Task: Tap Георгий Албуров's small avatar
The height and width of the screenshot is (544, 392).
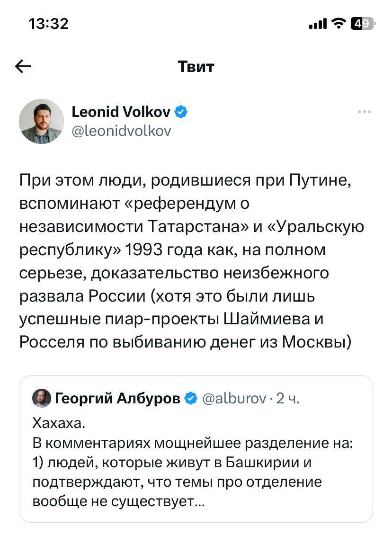Action: point(41,399)
